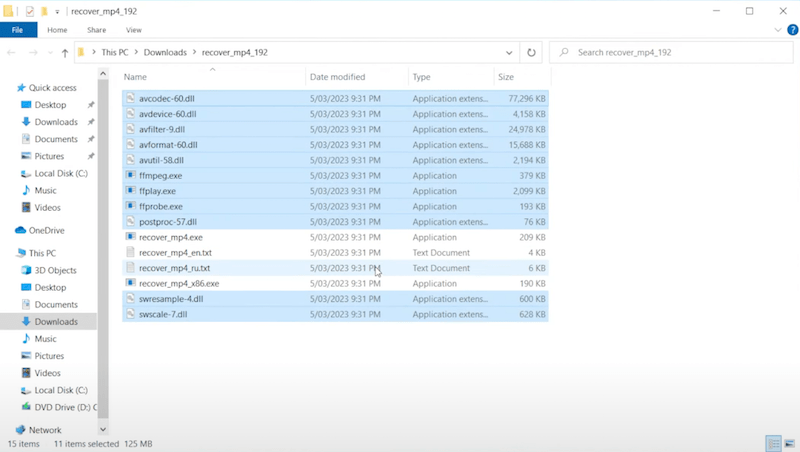
Task: Select the recover_mp4_ru.txt file name
Action: coord(174,268)
